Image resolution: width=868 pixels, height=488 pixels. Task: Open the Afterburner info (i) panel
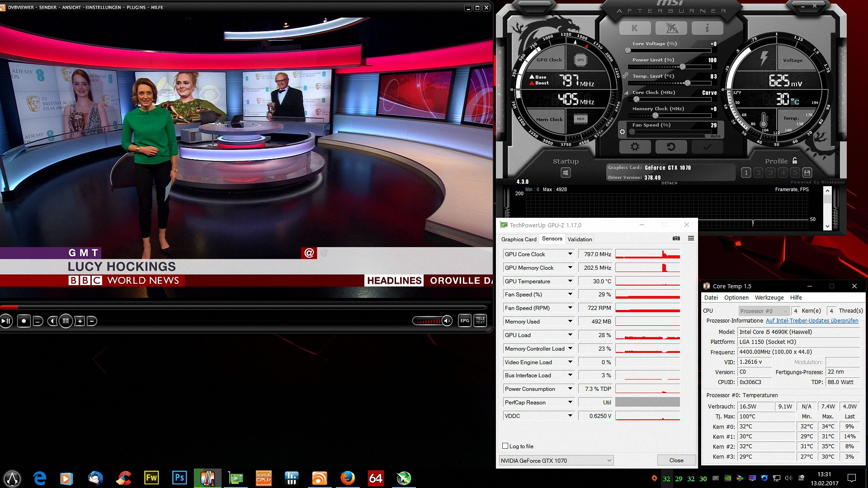coord(707,28)
